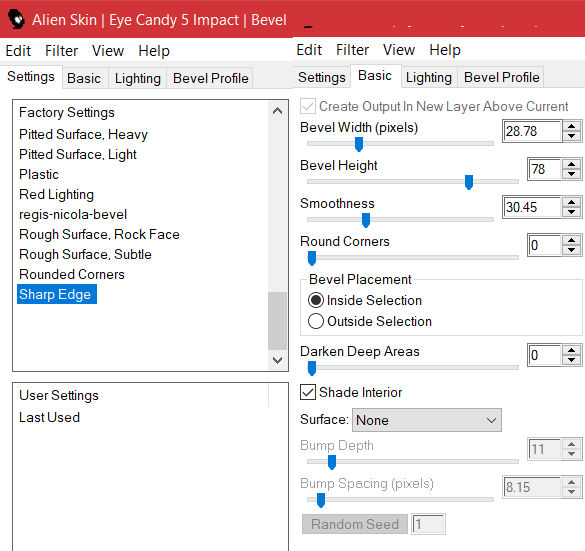This screenshot has width=585, height=551.
Task: Open the right-hand View menu
Action: coord(398,50)
